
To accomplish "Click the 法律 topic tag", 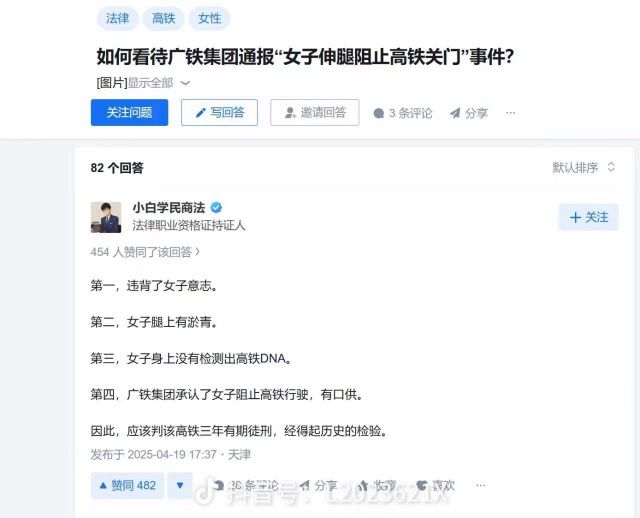I will (118, 18).
